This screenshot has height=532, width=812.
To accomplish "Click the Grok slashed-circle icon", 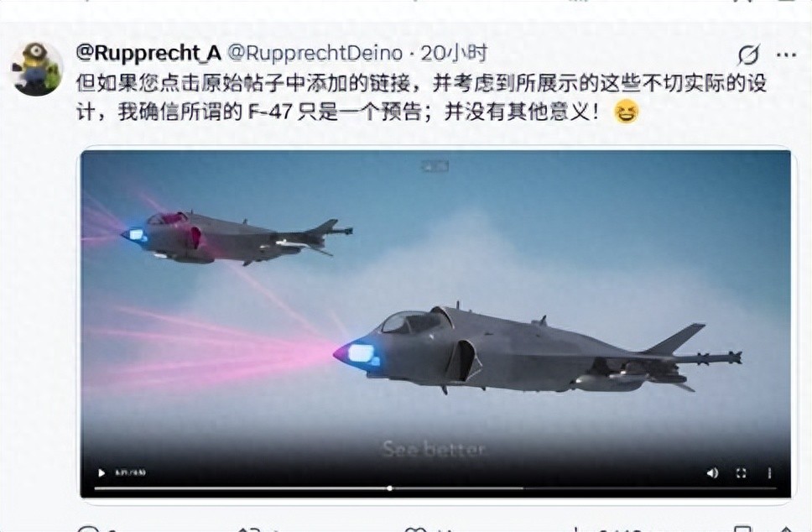I will tap(748, 55).
